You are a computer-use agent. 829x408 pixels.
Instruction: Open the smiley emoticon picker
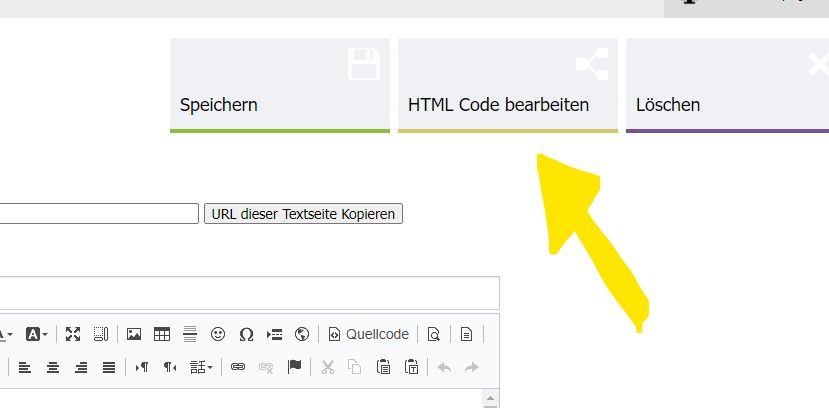pos(218,334)
